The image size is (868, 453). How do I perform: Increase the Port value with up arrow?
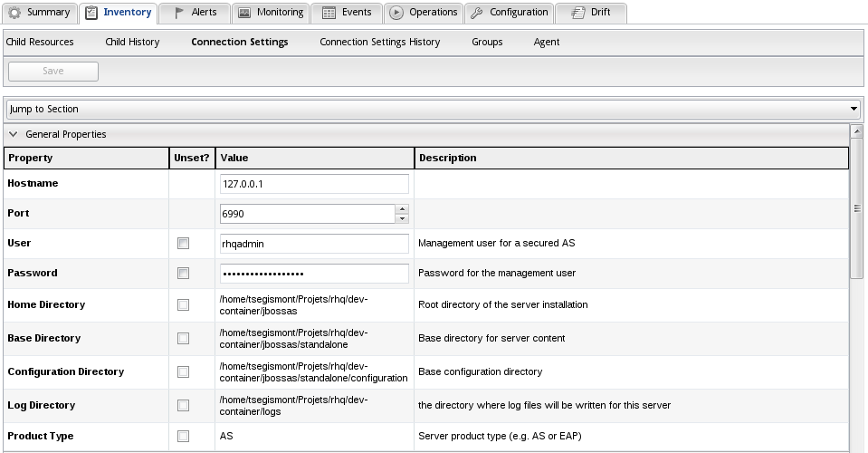pyautogui.click(x=403, y=208)
